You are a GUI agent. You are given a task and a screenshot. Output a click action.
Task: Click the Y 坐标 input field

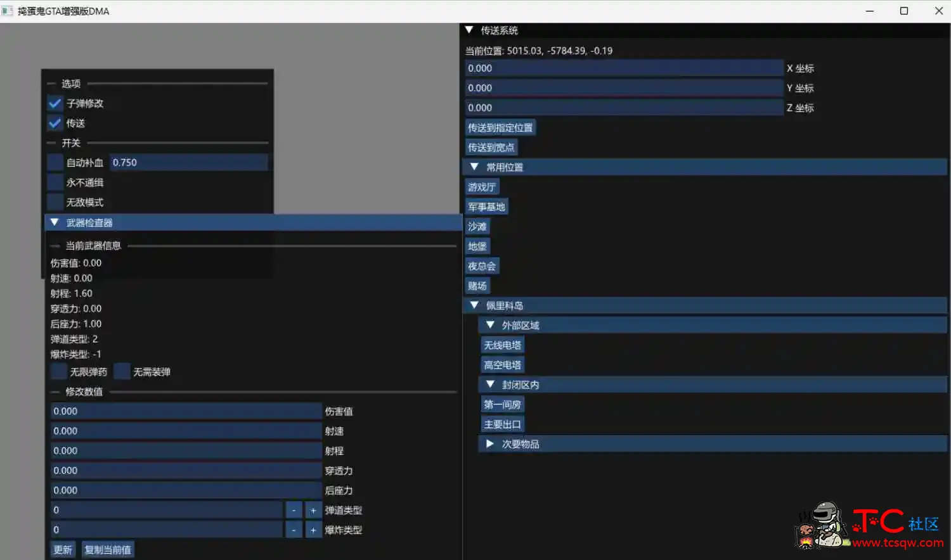click(x=624, y=88)
